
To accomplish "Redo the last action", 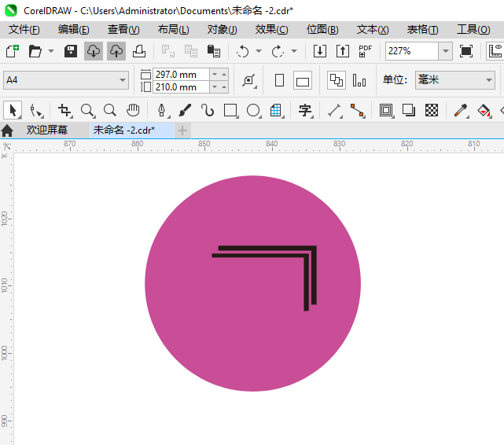I will (x=278, y=51).
